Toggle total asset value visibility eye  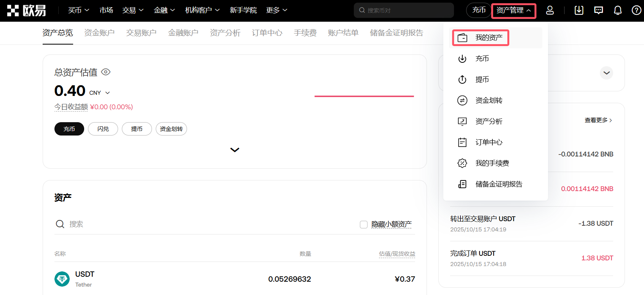point(106,72)
